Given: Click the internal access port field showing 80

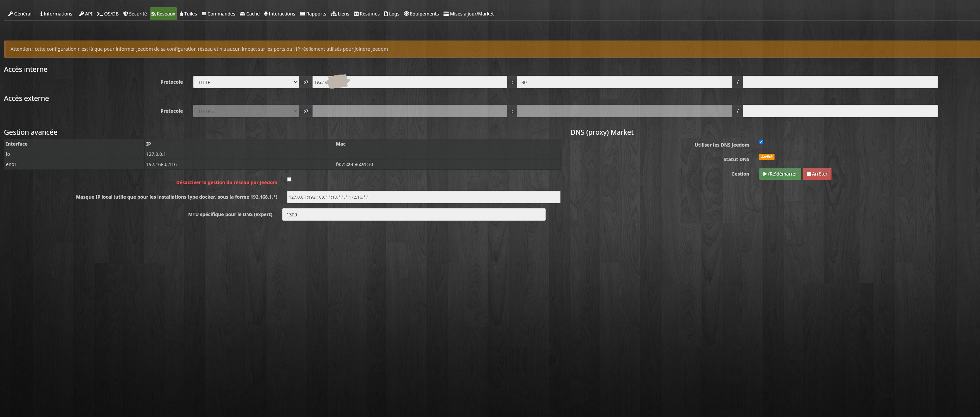Looking at the screenshot, I should (x=624, y=82).
